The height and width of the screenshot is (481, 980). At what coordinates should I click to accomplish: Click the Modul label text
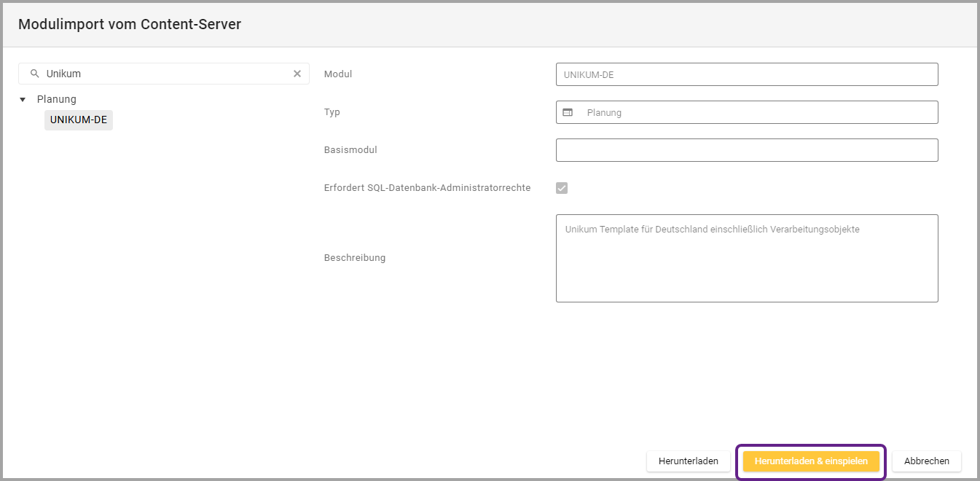[338, 74]
